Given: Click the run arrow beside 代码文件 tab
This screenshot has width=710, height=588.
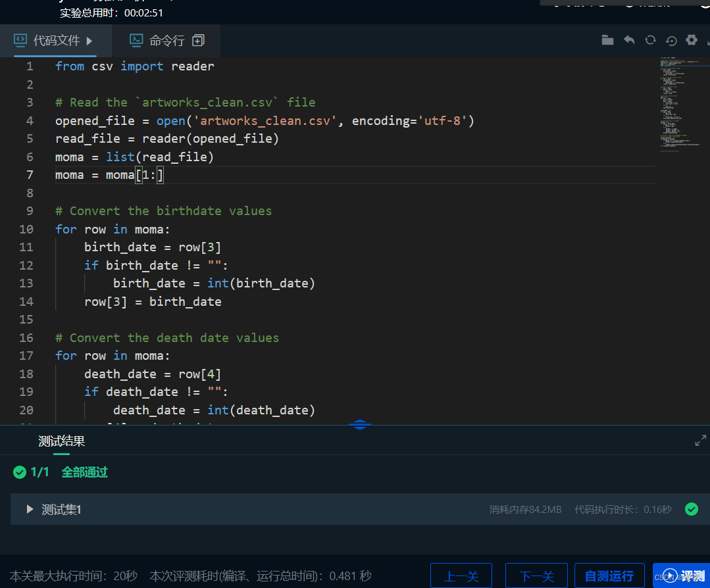Looking at the screenshot, I should pyautogui.click(x=91, y=39).
